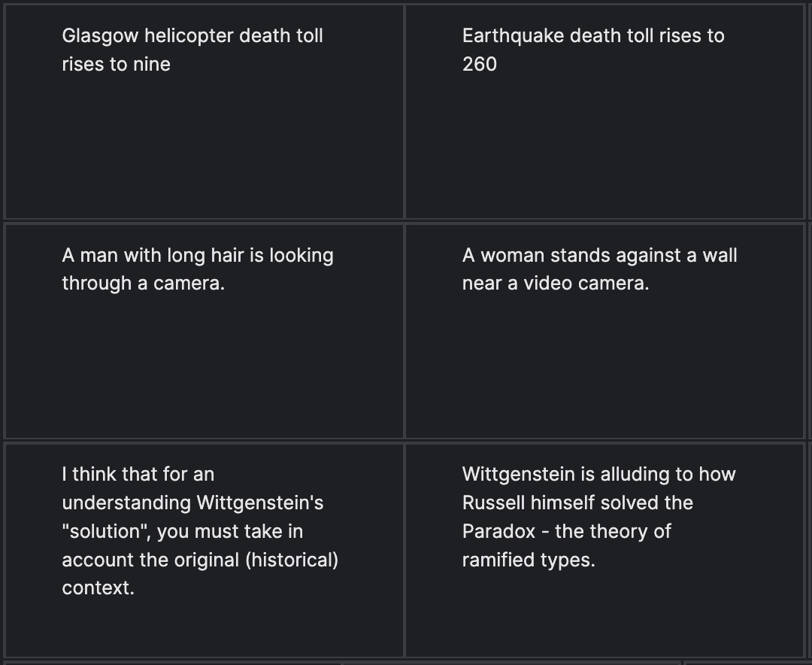Viewport: 812px width, 665px height.
Task: Click the woman stands against a wall cell
Action: [x=604, y=331]
